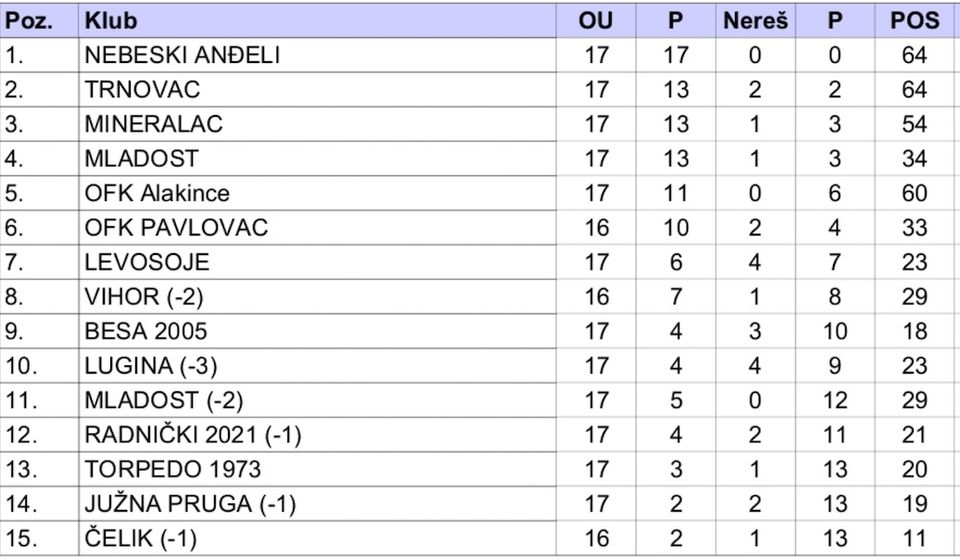Click the RADNIČKI 2021 (-1) cell

pos(317,435)
